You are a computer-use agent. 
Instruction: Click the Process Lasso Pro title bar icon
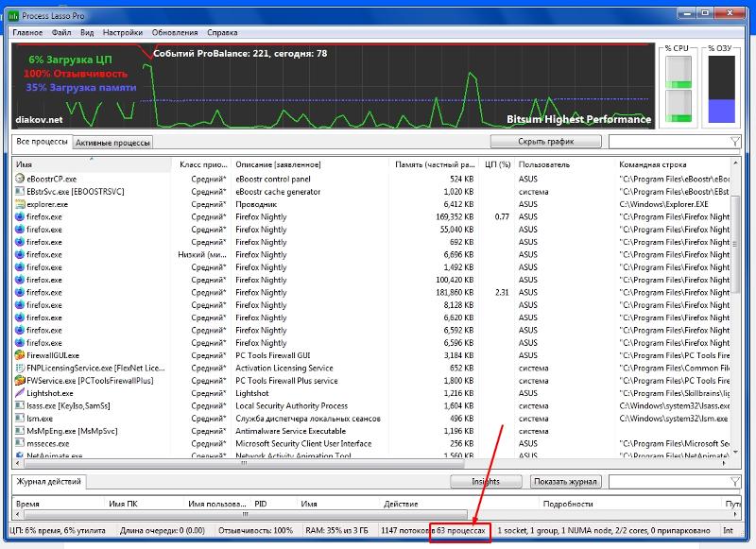[x=13, y=16]
